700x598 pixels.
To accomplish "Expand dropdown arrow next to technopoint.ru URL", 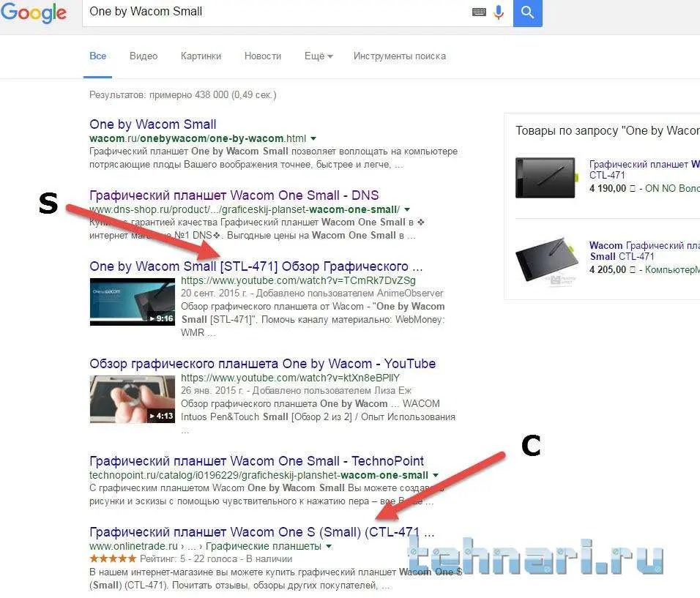I will coord(436,475).
